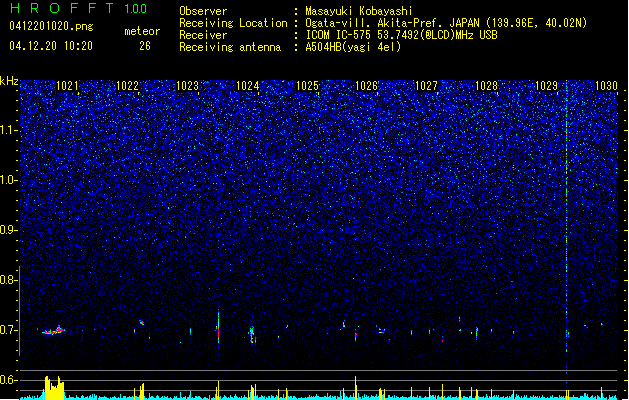The image size is (629, 400).
Task: Click the time axis marker 1023
Action: point(187,86)
